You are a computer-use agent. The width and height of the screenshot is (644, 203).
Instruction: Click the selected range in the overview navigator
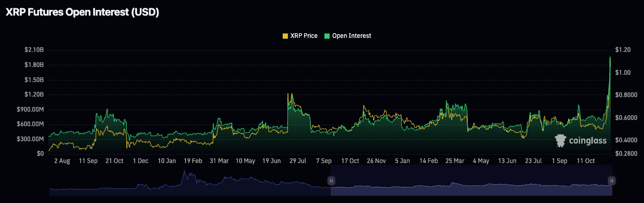pos(471,180)
